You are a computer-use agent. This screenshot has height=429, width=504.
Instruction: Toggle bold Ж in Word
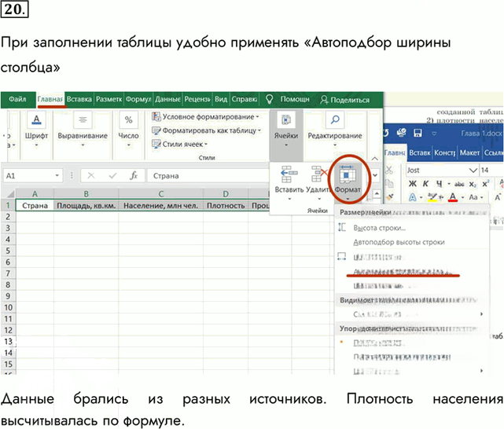click(x=412, y=184)
